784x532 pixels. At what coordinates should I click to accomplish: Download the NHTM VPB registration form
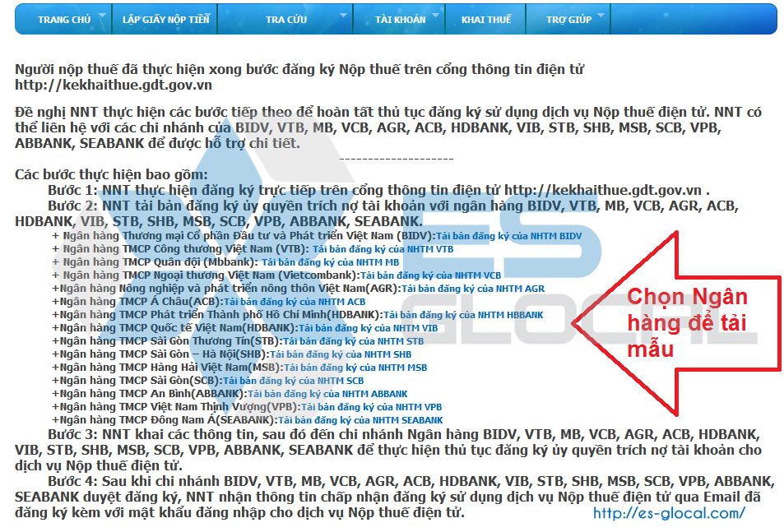pyautogui.click(x=372, y=407)
